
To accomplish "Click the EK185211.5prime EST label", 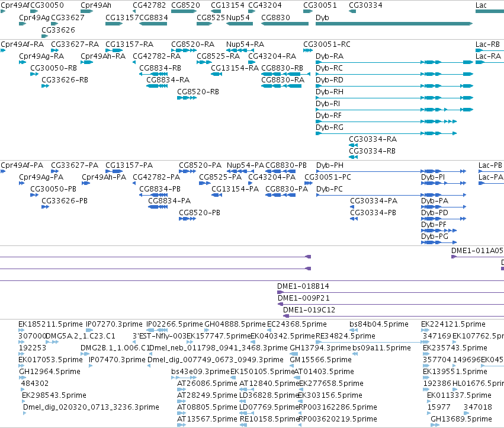I will coord(50,324).
